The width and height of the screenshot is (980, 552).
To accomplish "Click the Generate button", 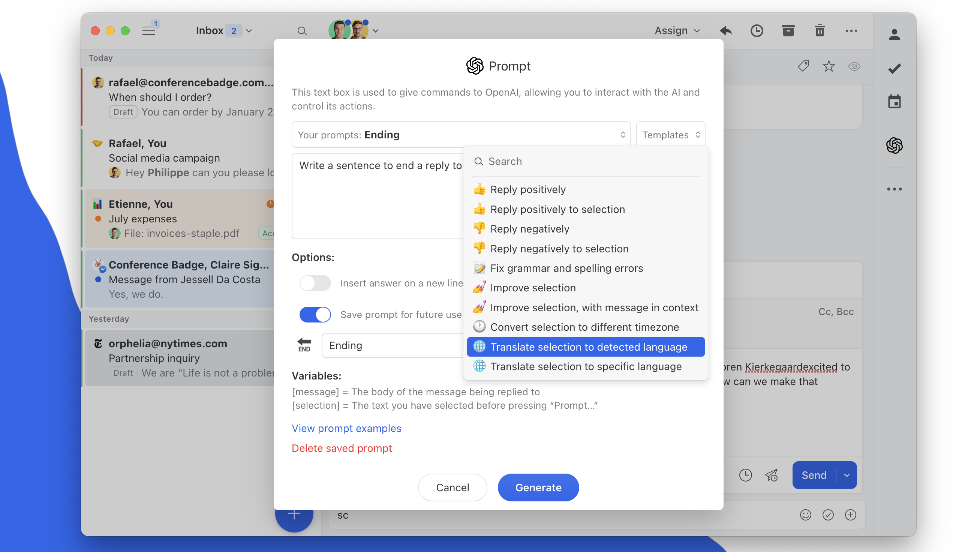I will pyautogui.click(x=538, y=487).
